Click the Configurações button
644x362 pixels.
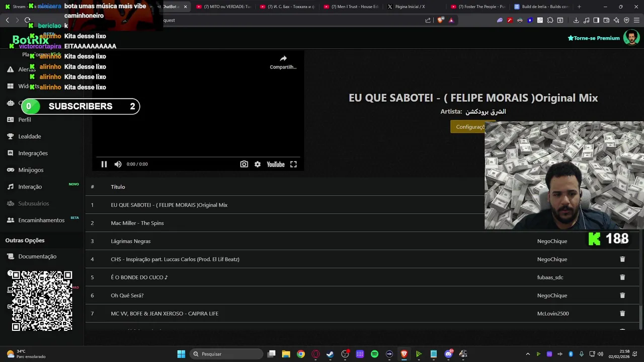click(x=470, y=127)
